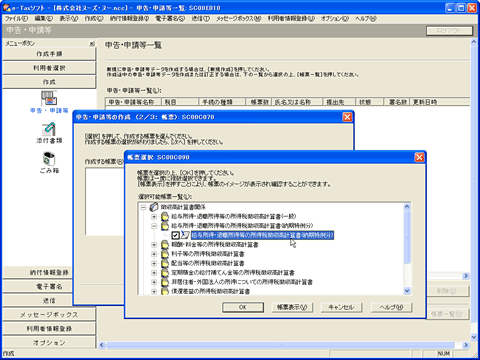This screenshot has height=360, width=480.
Task: Click the form tree scroll-down arrow
Action: click(407, 291)
